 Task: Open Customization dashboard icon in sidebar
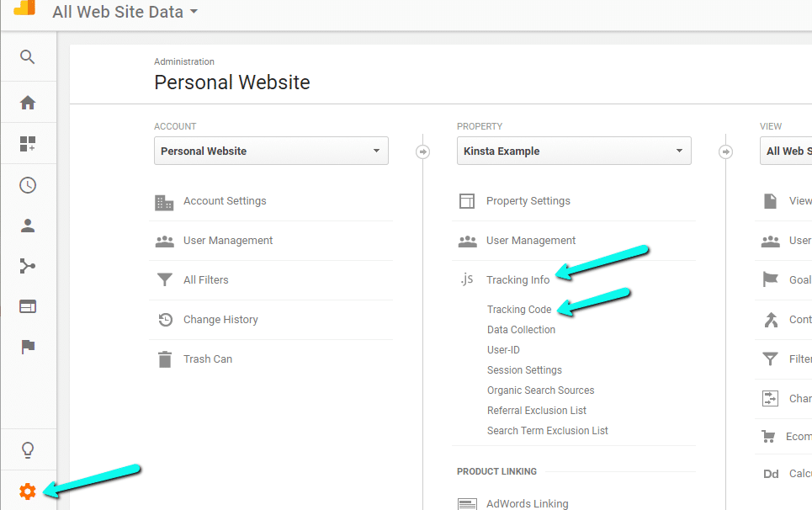(x=28, y=144)
